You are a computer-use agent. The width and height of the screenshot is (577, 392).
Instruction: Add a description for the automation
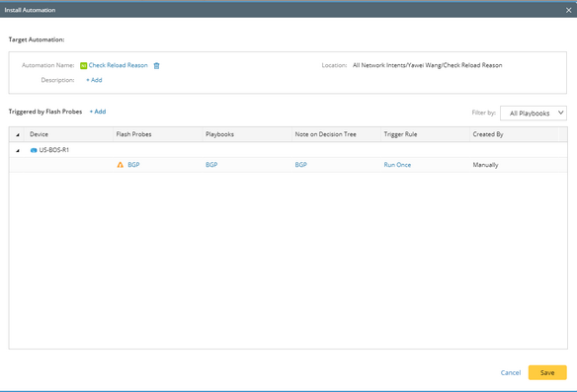94,80
